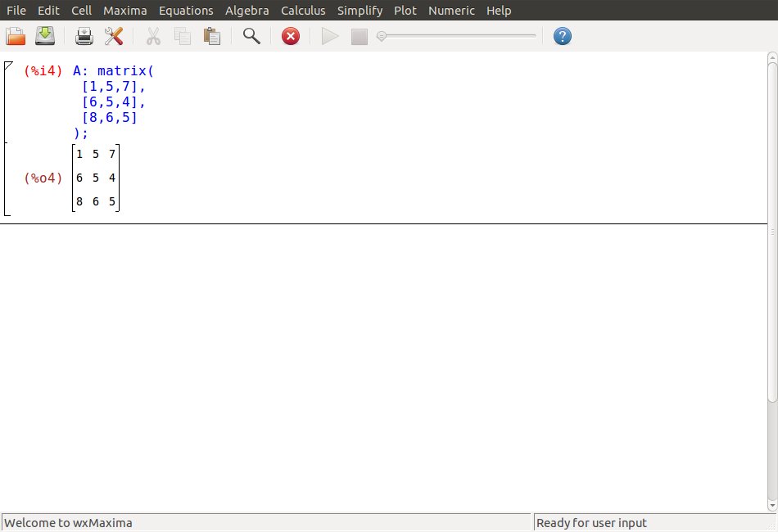
Task: Open the Help menu
Action: (x=499, y=11)
